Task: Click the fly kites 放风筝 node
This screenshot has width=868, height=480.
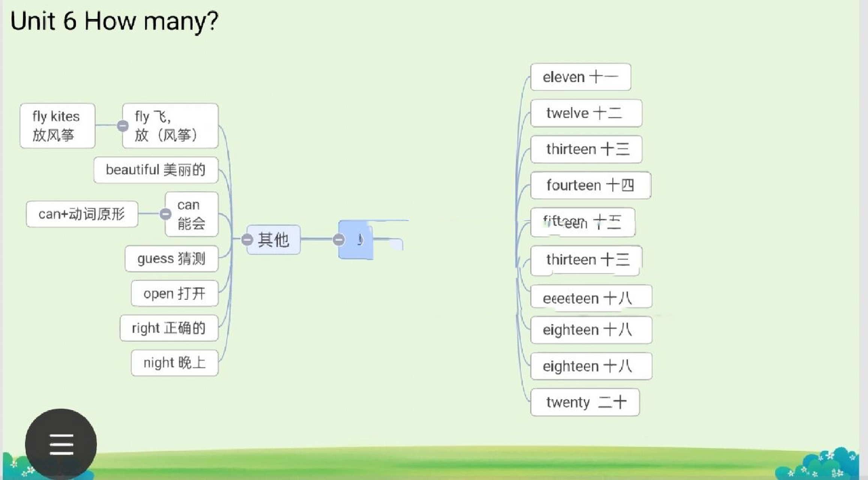Action: click(x=57, y=126)
